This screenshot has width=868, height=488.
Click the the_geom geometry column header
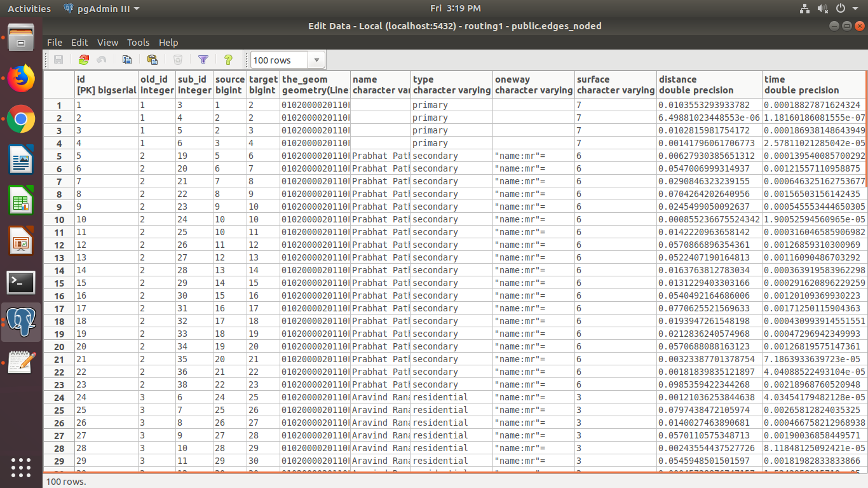315,85
